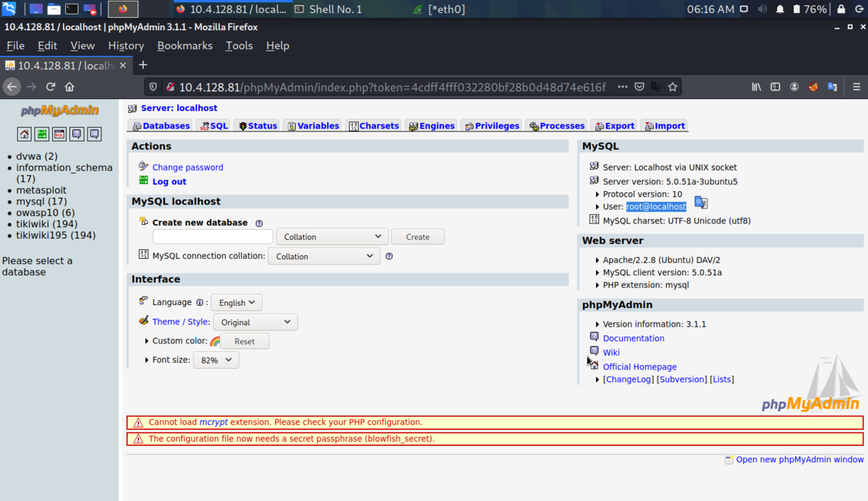Click the info icon next to Language
The image size is (868, 501).
pyautogui.click(x=200, y=303)
